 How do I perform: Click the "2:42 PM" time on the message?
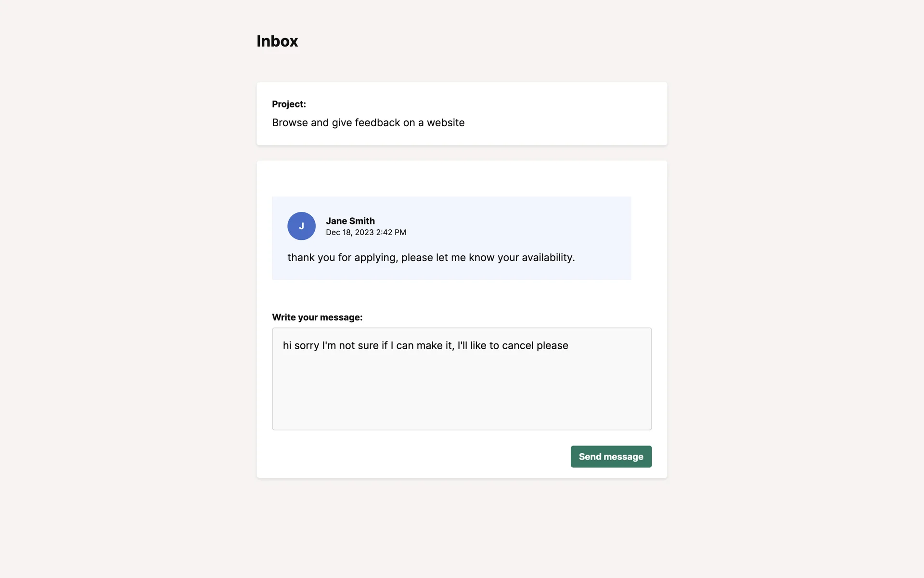click(391, 233)
